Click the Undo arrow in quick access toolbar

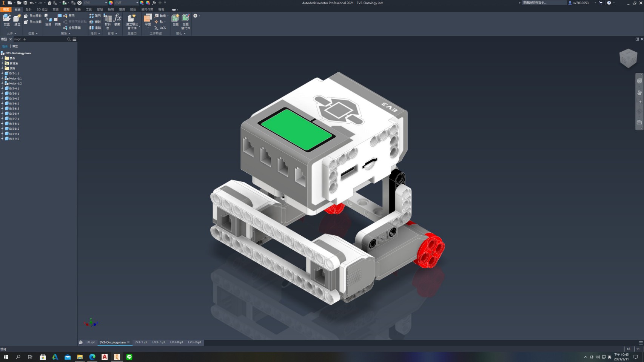tap(31, 3)
